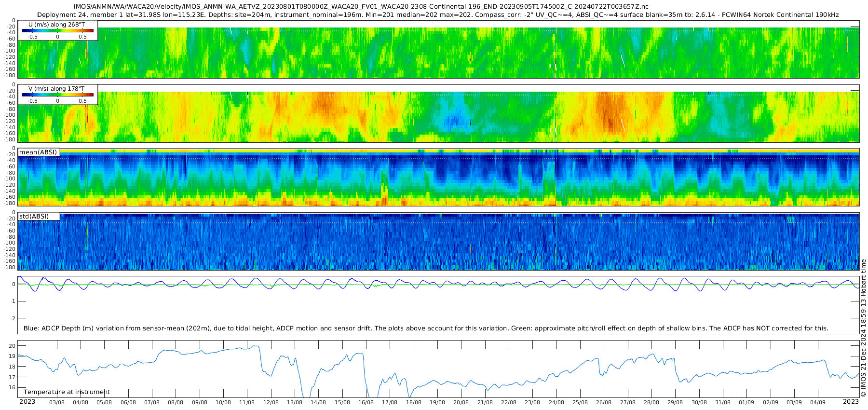Click the 24/08 date tick label
The width and height of the screenshot is (868, 410).
556,403
